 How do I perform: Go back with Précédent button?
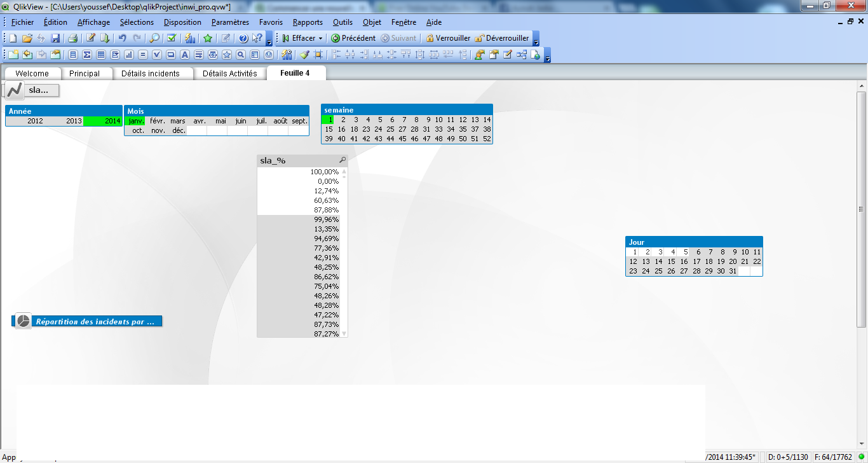pyautogui.click(x=353, y=38)
